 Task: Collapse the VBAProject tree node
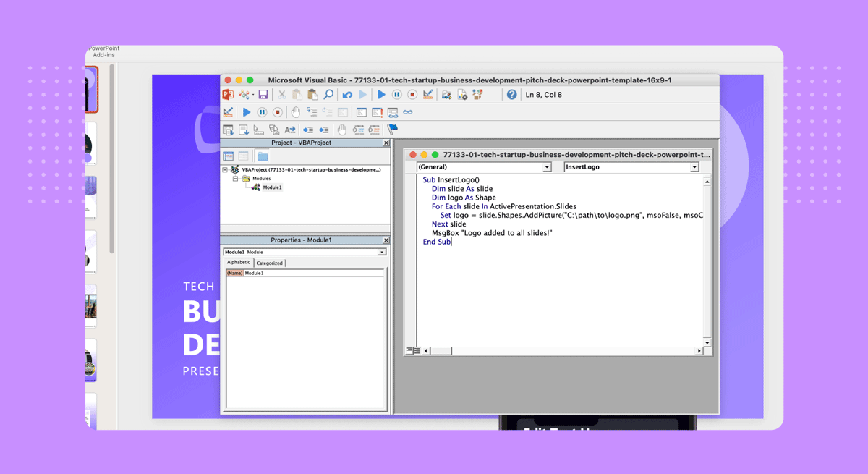[225, 169]
